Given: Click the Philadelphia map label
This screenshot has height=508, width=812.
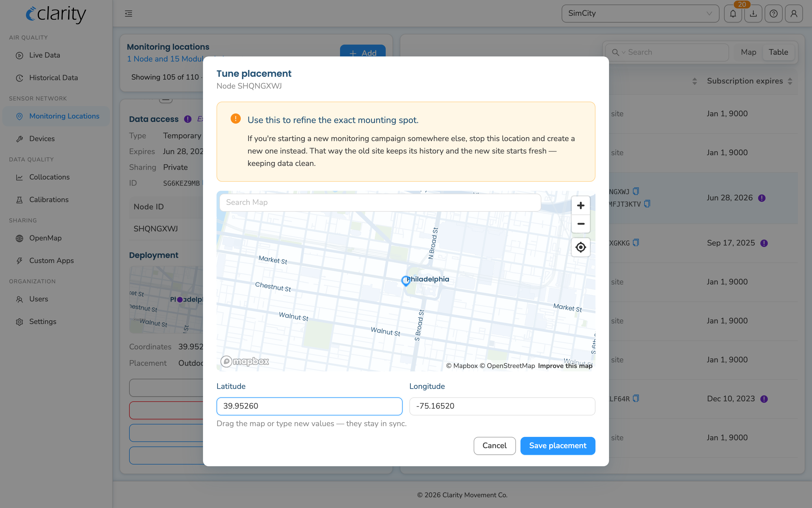Looking at the screenshot, I should point(428,279).
